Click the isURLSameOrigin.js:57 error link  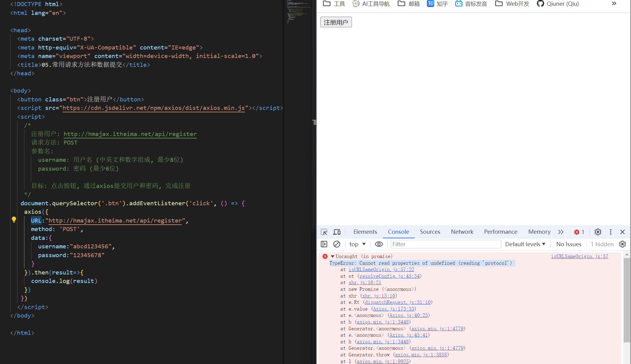click(580, 256)
